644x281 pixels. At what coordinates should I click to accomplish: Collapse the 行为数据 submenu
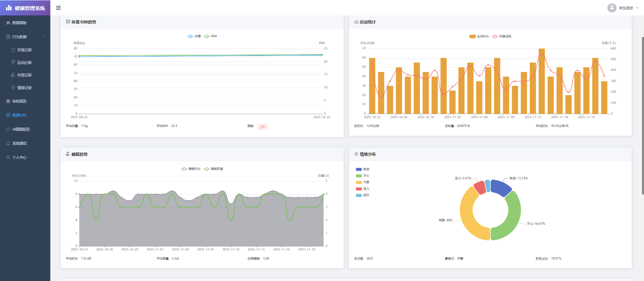pos(25,37)
